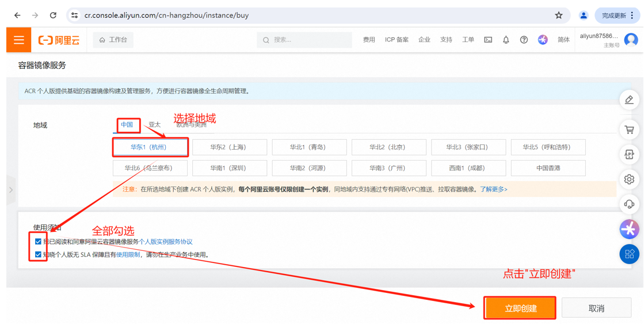
Task: Select region 华东2（上海）
Action: click(x=230, y=147)
